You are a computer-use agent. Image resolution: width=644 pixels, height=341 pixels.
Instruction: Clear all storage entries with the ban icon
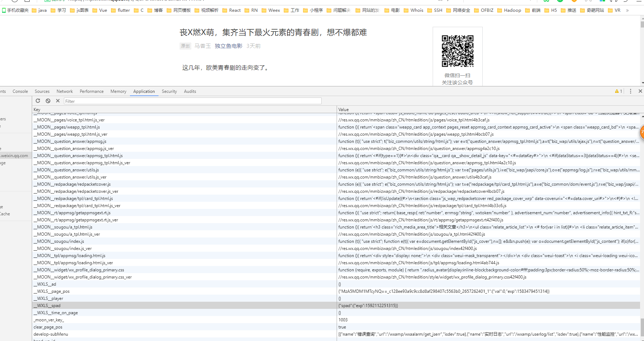pos(48,101)
